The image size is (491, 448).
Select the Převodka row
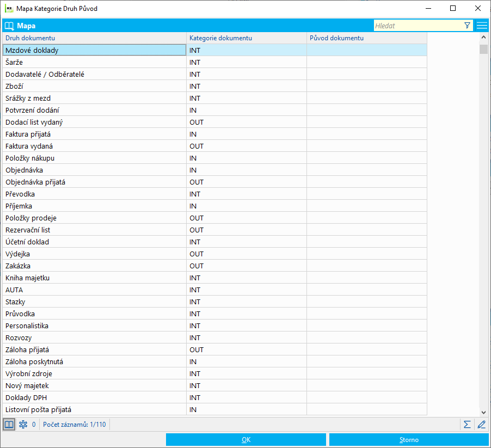coord(215,194)
